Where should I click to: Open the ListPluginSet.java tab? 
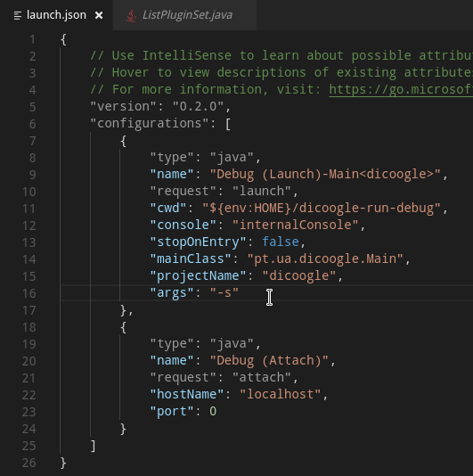tap(184, 15)
